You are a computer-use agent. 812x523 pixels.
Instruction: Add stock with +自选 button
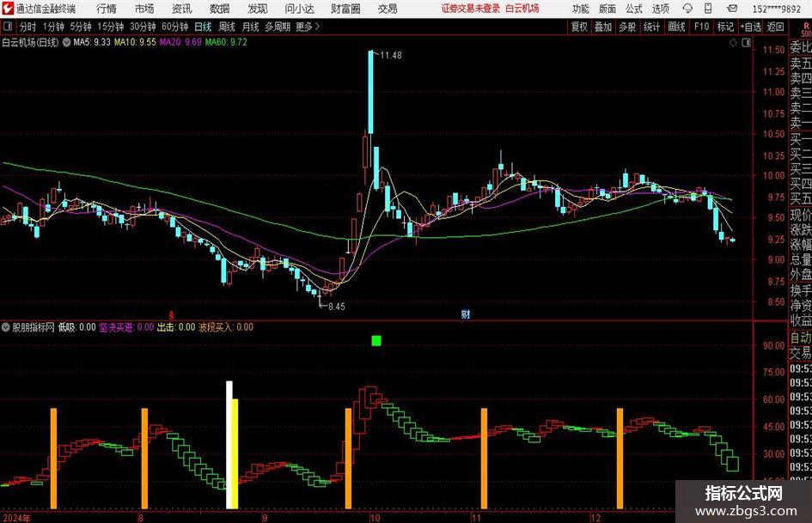[x=751, y=27]
